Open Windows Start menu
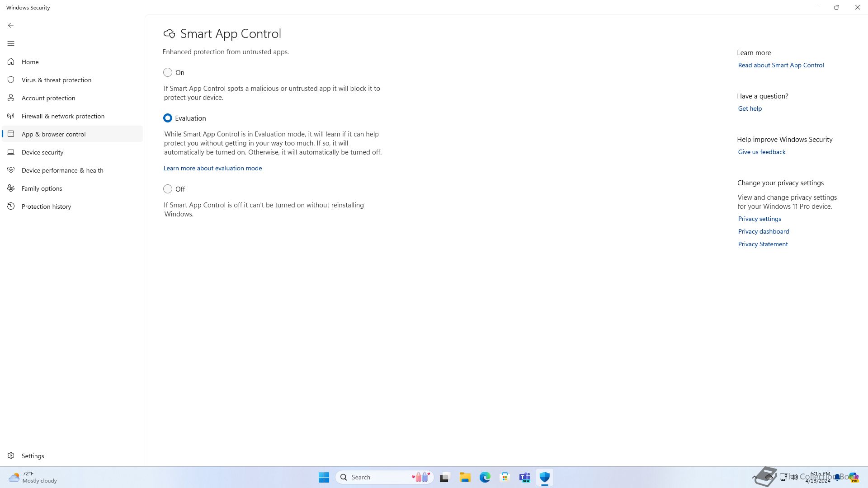This screenshot has height=488, width=868. (324, 477)
